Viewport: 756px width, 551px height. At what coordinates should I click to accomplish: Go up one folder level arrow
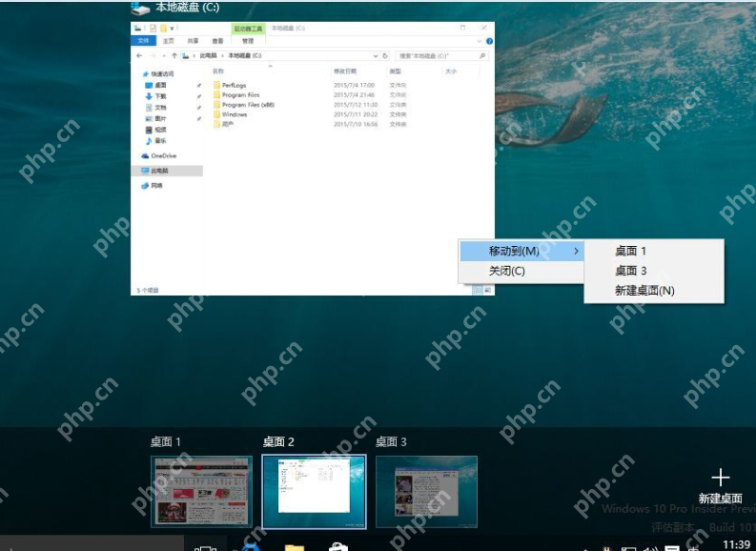click(174, 56)
